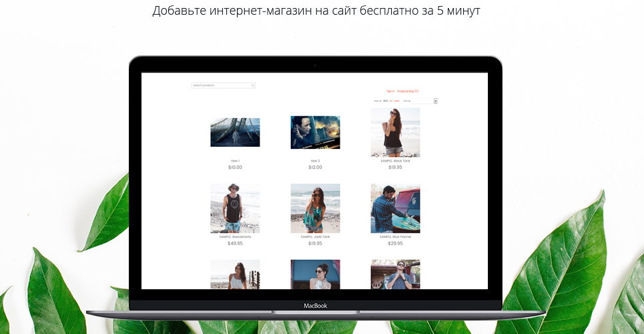This screenshot has height=334, width=644.
Task: Click the 'SAMPLE. Black Tank' title
Action: pos(395,161)
